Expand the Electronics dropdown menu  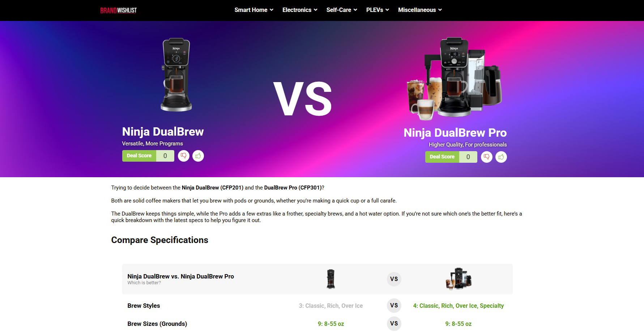[300, 10]
